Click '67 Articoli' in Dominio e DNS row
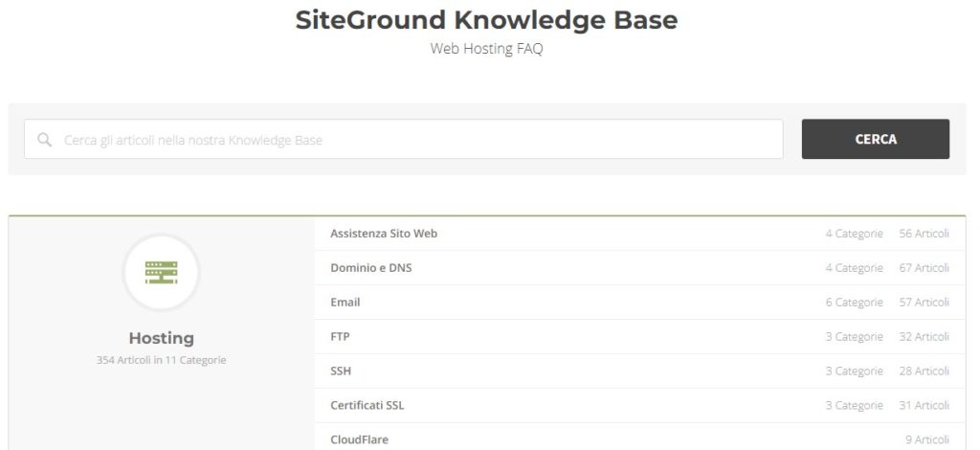 click(x=924, y=268)
